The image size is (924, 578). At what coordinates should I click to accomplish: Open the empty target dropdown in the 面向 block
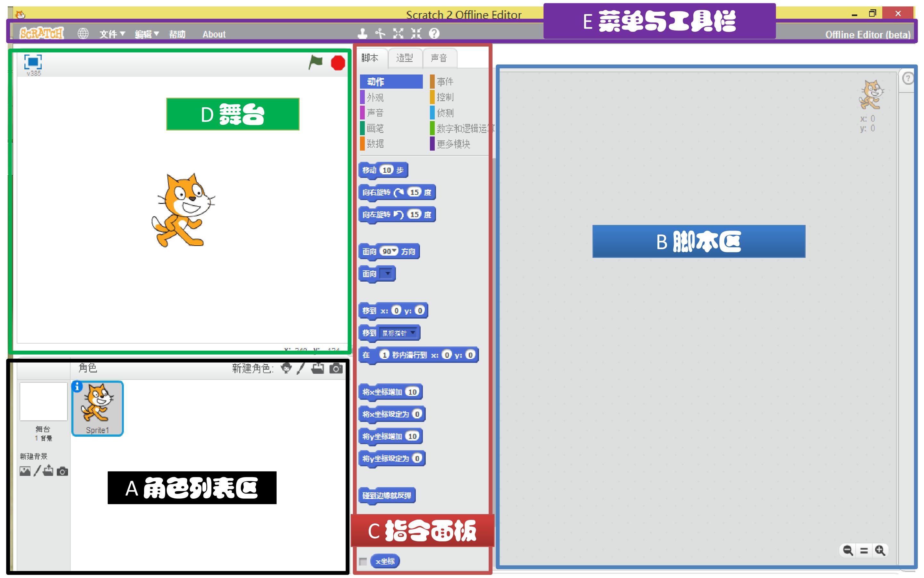pos(388,274)
